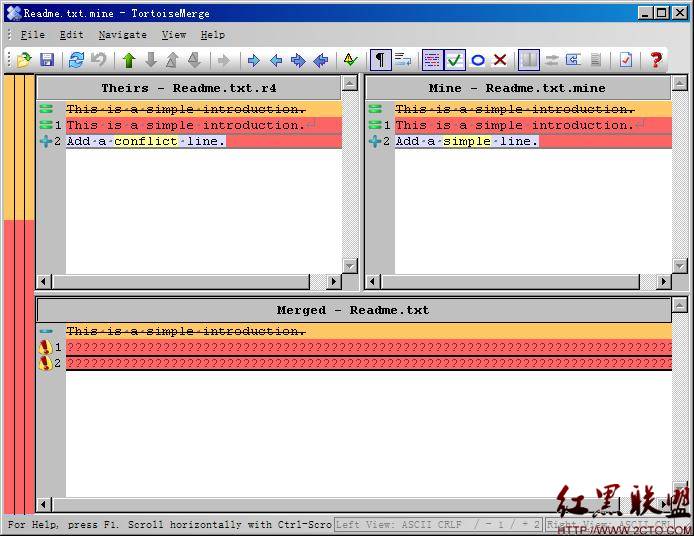The width and height of the screenshot is (694, 536).
Task: Save the merged file with floppy icon
Action: coord(47,60)
